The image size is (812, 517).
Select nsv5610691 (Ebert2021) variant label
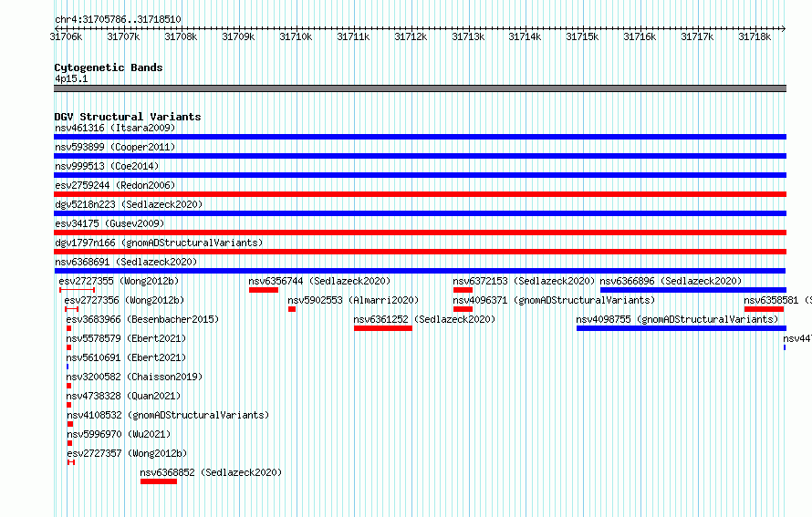[x=126, y=357]
